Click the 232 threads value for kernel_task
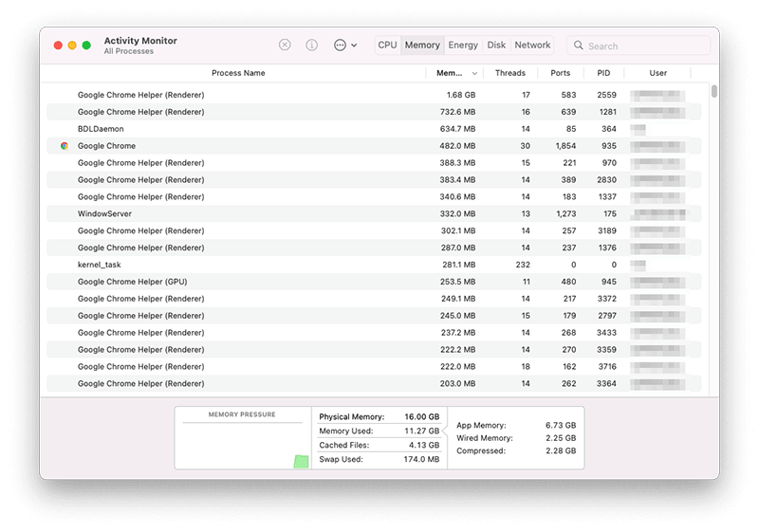The height and width of the screenshot is (532, 759). pos(523,265)
